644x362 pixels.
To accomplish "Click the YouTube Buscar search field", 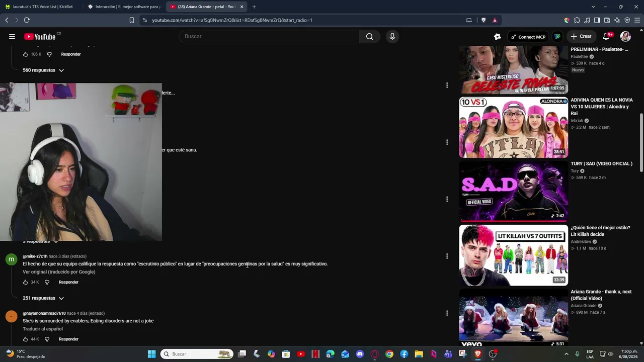I will point(269,36).
